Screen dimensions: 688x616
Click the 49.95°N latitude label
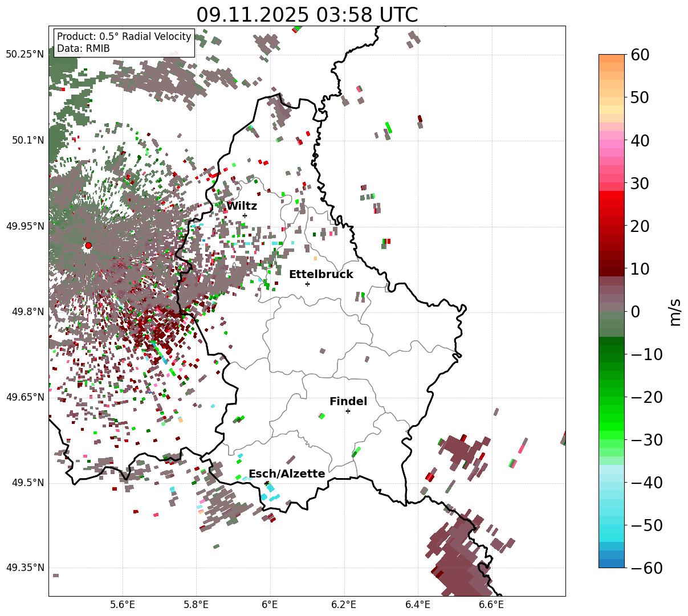click(25, 226)
